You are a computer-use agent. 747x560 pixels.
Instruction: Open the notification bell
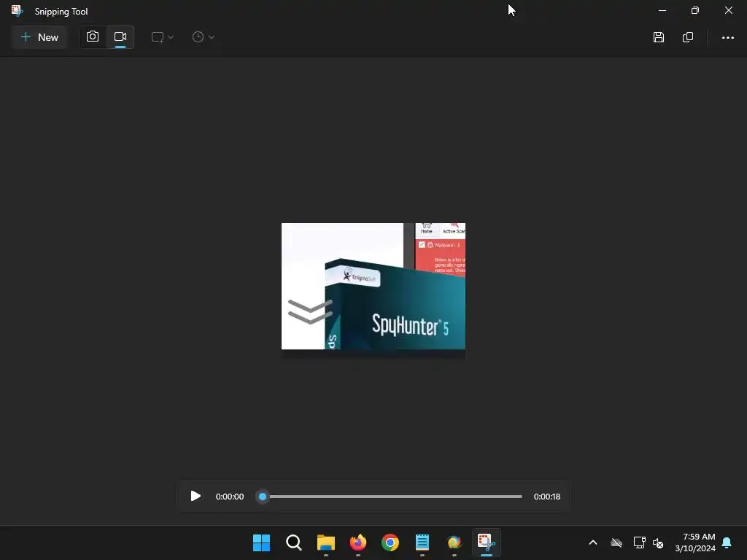[x=727, y=542]
